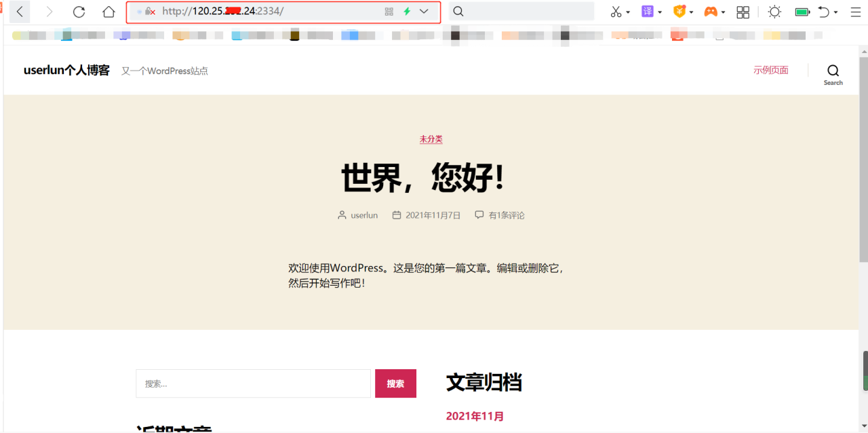Open the hamburger main menu
Image resolution: width=868 pixels, height=433 pixels.
tap(856, 12)
